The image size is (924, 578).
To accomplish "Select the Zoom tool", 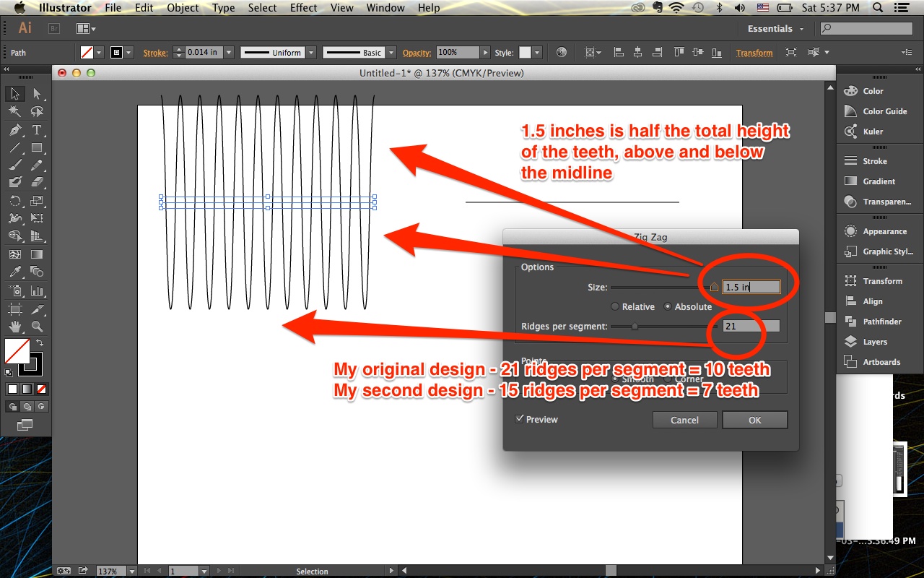I will point(37,327).
